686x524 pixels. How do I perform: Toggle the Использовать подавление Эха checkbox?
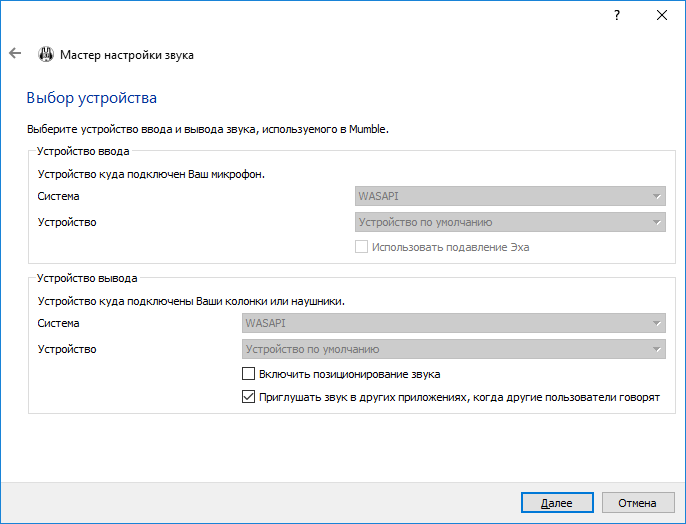click(362, 247)
